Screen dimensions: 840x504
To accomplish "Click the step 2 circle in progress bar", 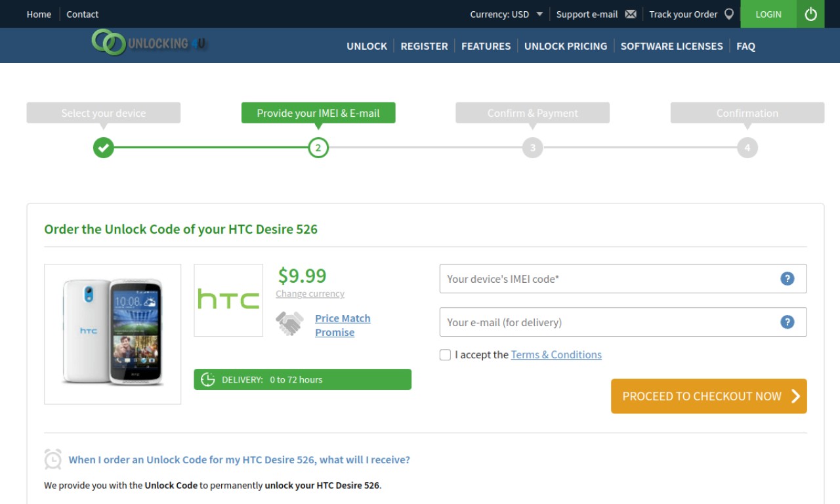I will coord(318,148).
